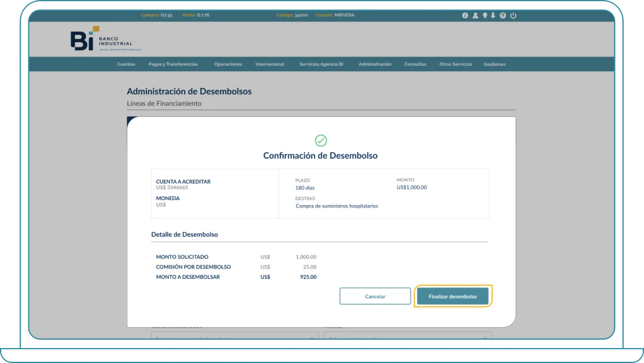Click Finalizar desembolso button
This screenshot has width=644, height=363.
coord(453,296)
